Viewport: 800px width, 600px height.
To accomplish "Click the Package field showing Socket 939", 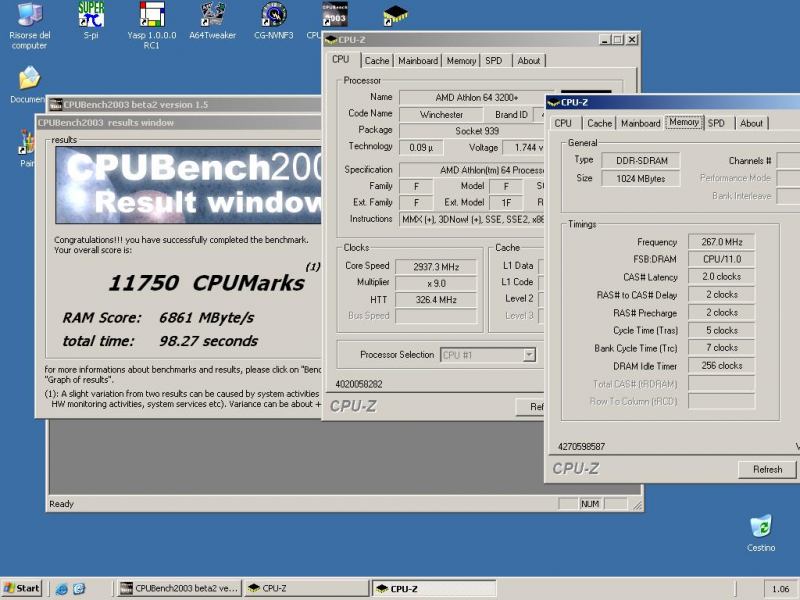I will click(472, 131).
